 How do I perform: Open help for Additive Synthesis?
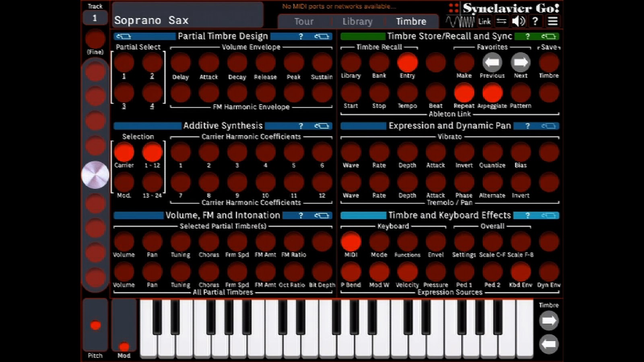[x=301, y=126]
